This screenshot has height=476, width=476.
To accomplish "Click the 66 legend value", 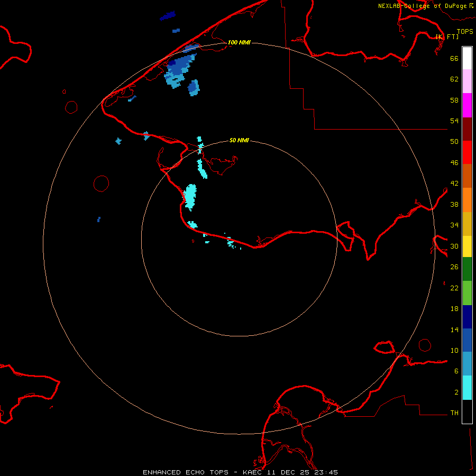I will pyautogui.click(x=454, y=58).
